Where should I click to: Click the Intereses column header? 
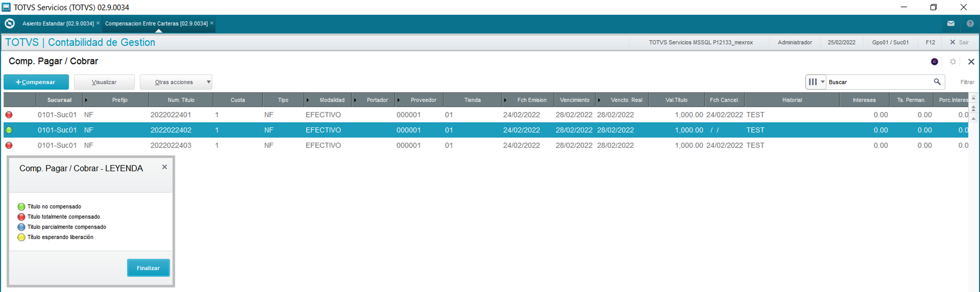tap(864, 100)
